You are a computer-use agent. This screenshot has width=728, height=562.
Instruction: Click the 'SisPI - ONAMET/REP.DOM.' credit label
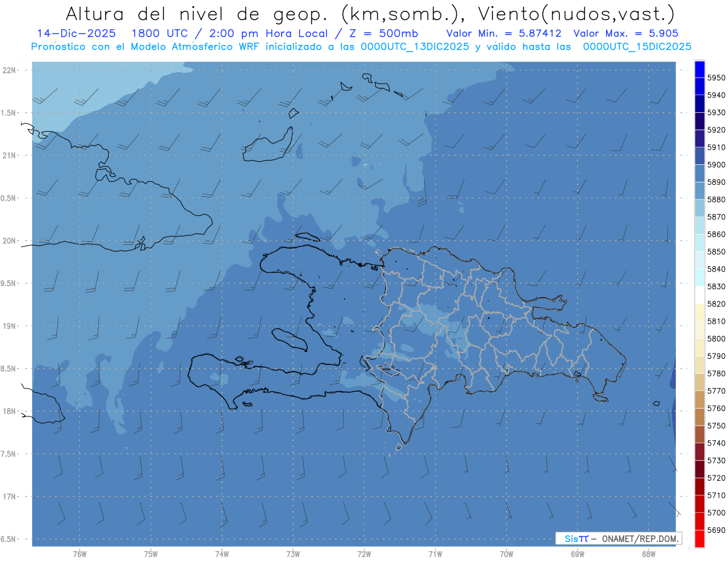(618, 538)
